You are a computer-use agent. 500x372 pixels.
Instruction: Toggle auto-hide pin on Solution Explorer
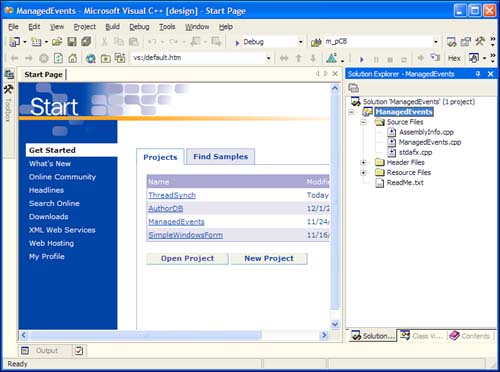coord(478,74)
